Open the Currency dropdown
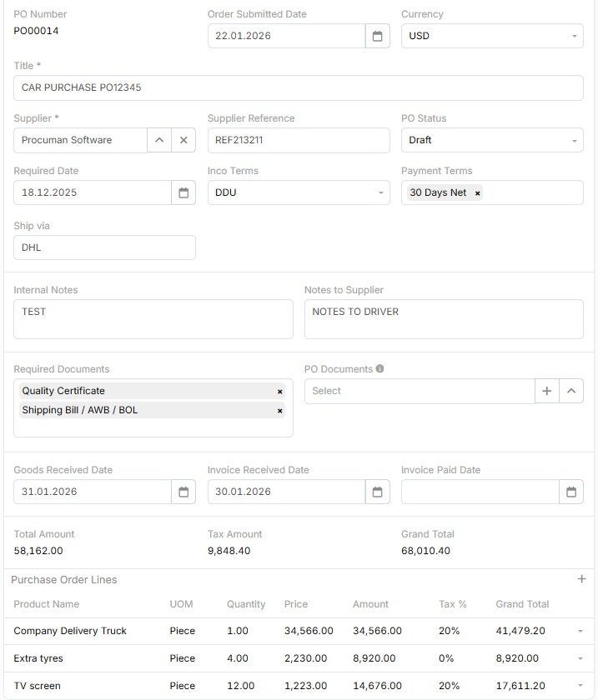The image size is (598, 700). pyautogui.click(x=574, y=36)
